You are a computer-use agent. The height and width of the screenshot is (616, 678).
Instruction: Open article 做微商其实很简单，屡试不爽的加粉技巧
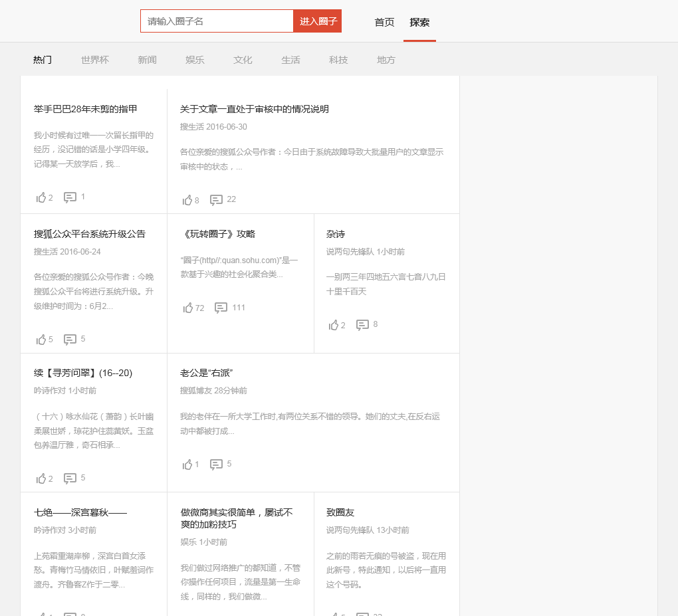tap(237, 518)
